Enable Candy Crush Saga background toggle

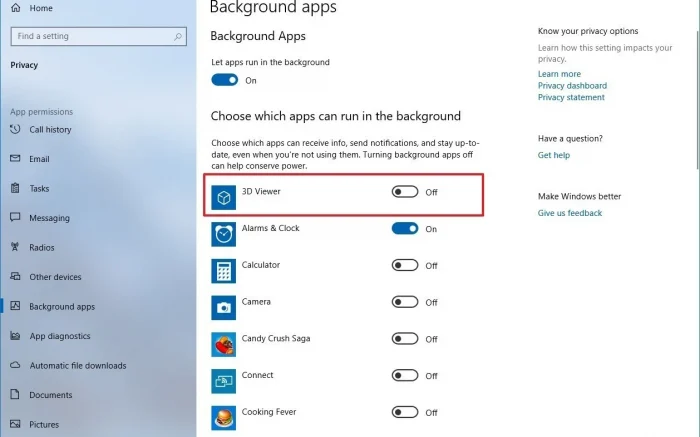click(x=405, y=339)
